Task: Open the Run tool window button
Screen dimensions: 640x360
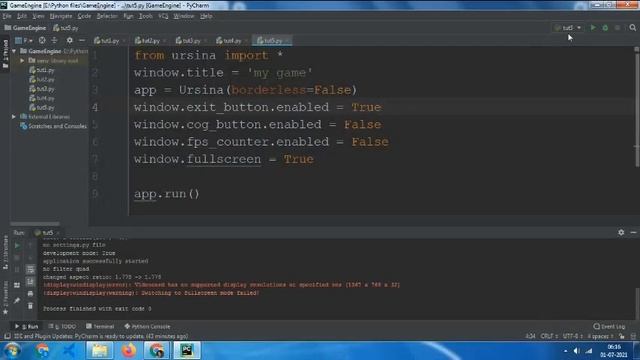Action: pyautogui.click(x=26, y=327)
